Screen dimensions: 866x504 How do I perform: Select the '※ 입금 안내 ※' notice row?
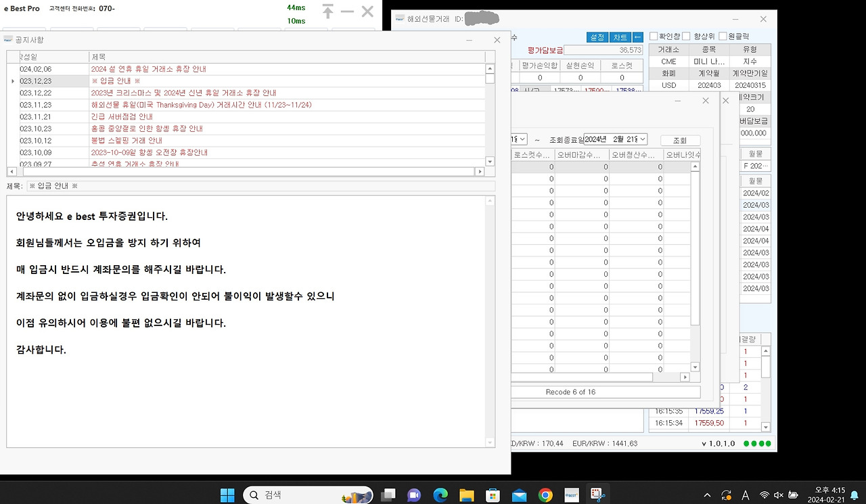[x=252, y=81]
